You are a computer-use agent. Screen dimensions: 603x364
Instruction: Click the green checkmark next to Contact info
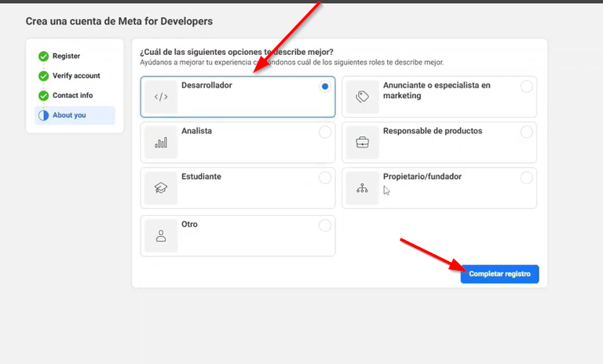coord(43,96)
